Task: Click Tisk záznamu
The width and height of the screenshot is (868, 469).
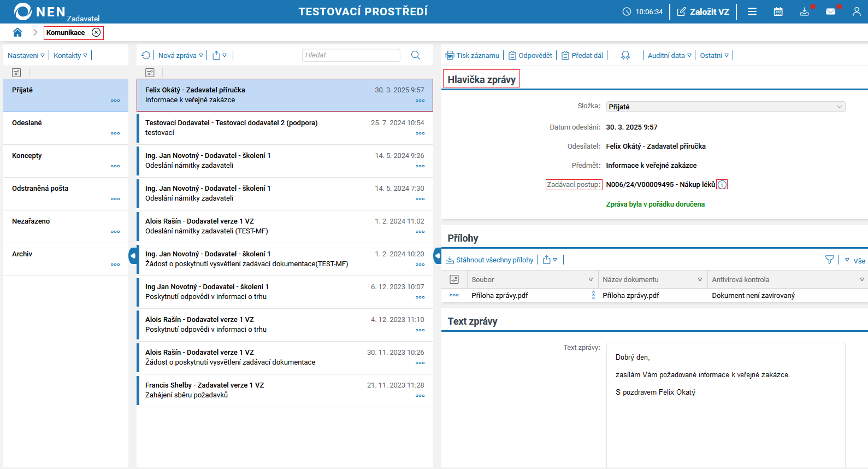Action: click(x=473, y=55)
